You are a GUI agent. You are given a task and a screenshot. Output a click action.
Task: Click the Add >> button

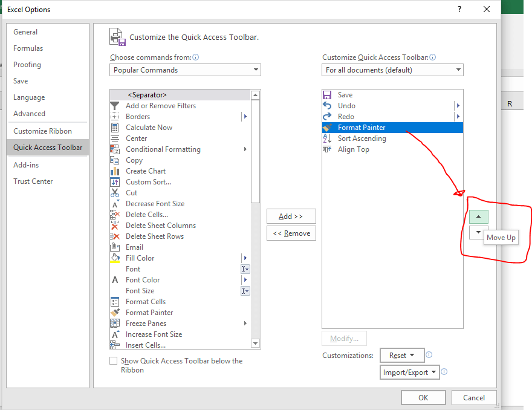point(291,216)
